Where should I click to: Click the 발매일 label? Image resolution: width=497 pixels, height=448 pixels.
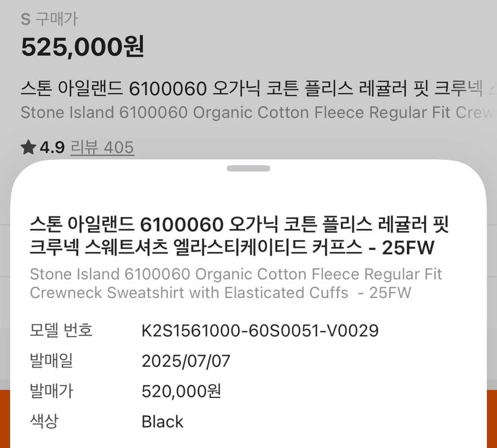(51, 361)
